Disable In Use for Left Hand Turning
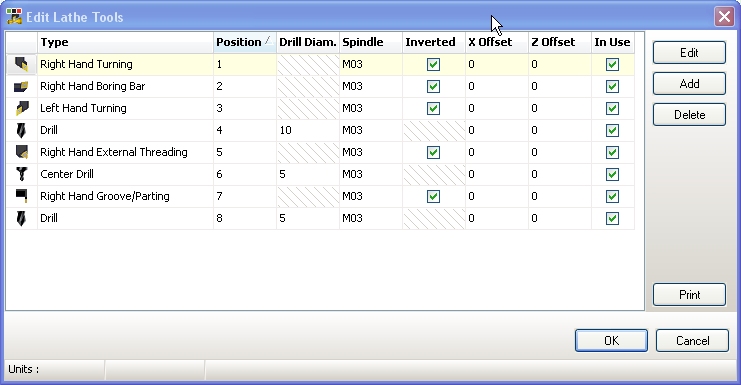Viewport: 741px width, 385px height. click(x=612, y=108)
